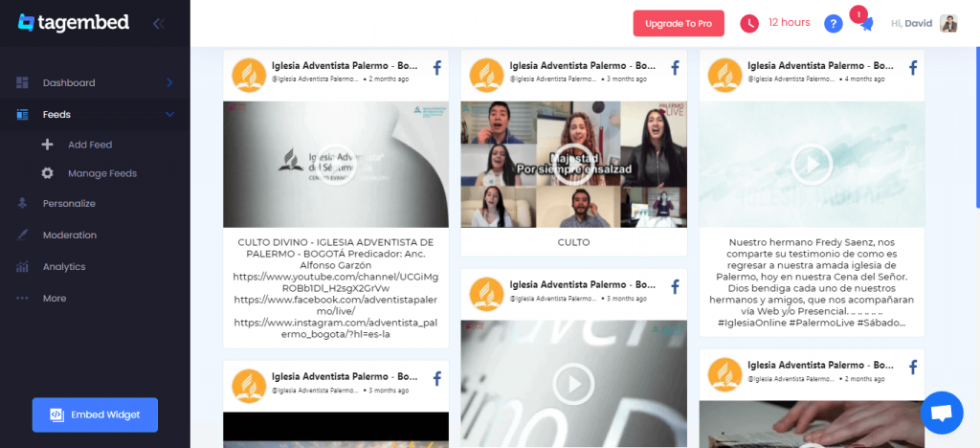Click the red clock icon in the header
The image size is (980, 448).
[749, 24]
